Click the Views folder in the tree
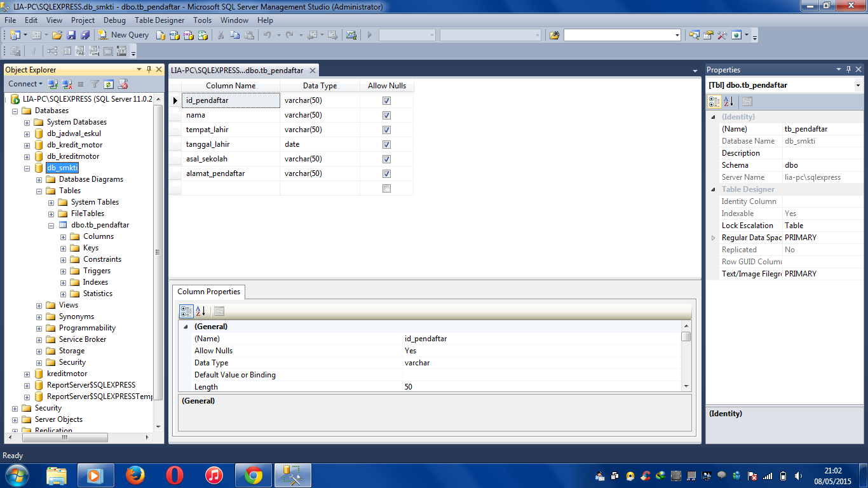 (69, 305)
